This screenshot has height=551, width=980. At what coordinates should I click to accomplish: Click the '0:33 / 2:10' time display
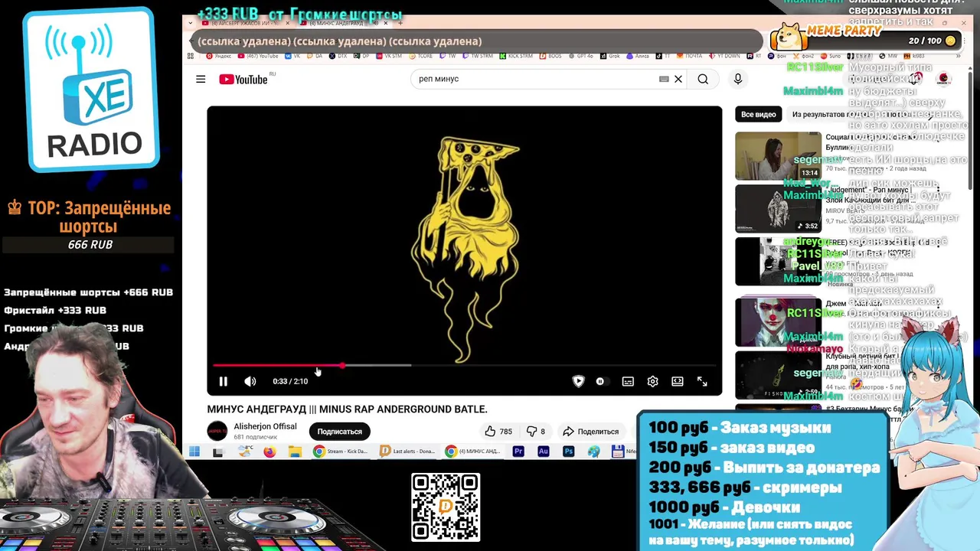click(290, 381)
